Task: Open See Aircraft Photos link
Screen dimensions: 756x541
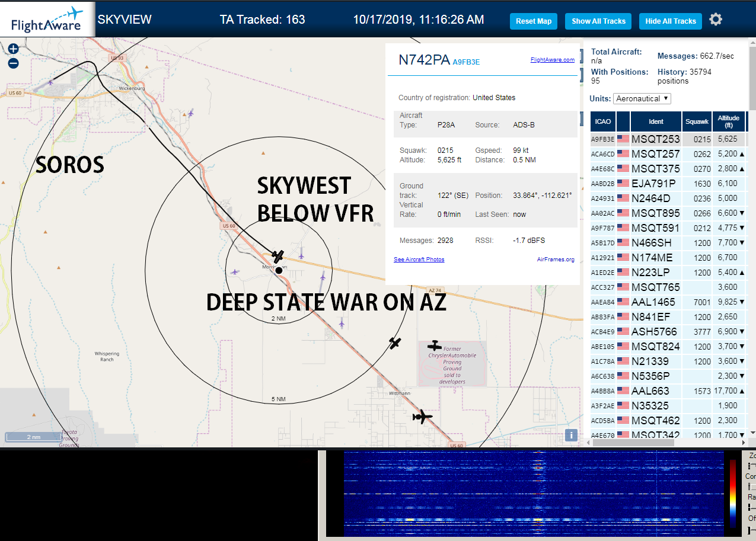Action: tap(419, 260)
